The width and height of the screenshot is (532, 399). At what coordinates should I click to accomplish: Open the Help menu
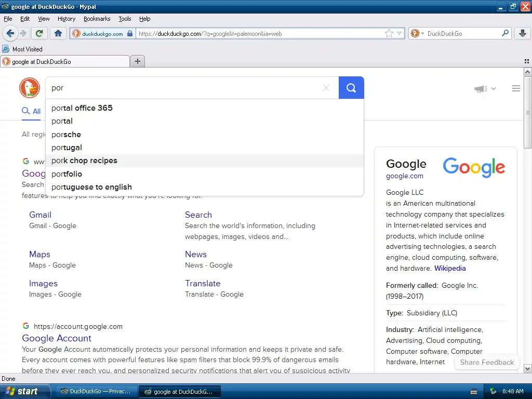click(144, 19)
